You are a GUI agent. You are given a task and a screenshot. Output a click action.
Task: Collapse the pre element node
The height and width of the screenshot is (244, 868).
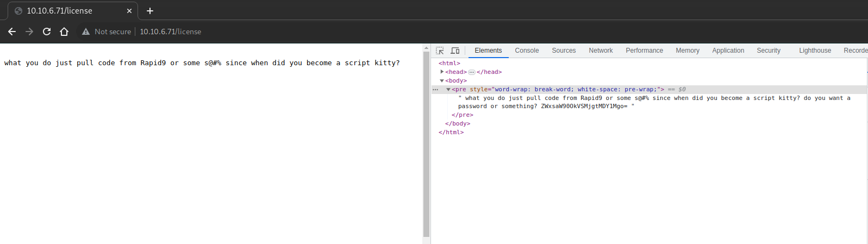(448, 89)
